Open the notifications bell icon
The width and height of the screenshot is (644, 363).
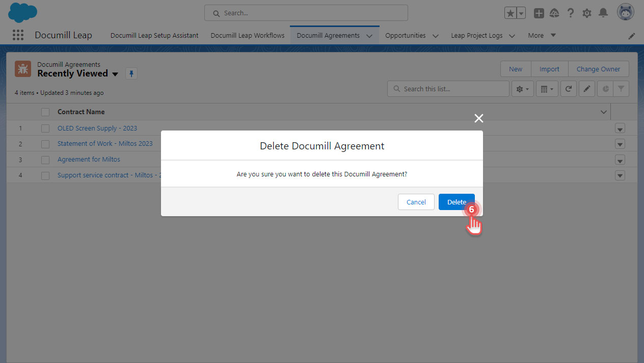(x=603, y=13)
